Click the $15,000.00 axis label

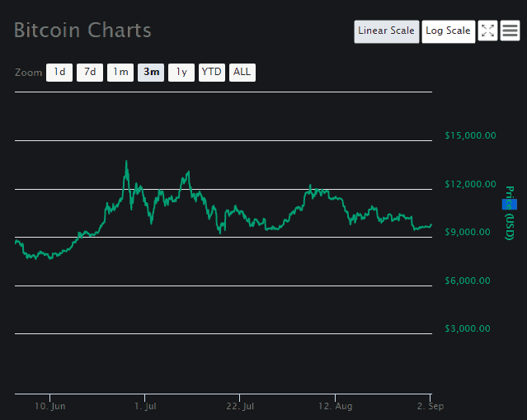(470, 135)
